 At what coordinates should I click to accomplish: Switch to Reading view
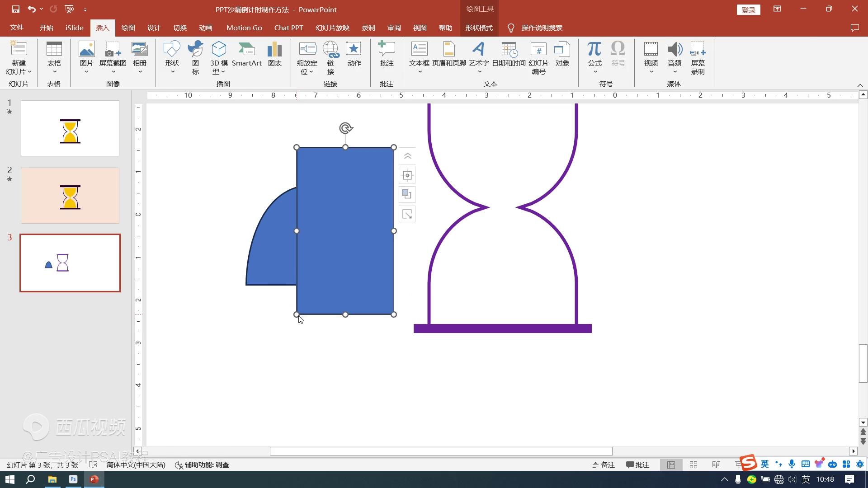[716, 465]
